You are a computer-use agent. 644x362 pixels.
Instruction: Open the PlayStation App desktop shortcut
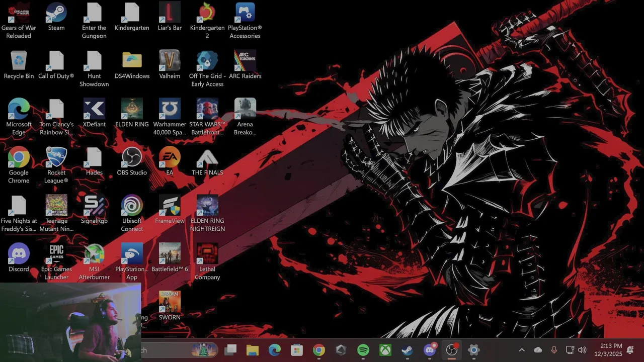click(132, 262)
